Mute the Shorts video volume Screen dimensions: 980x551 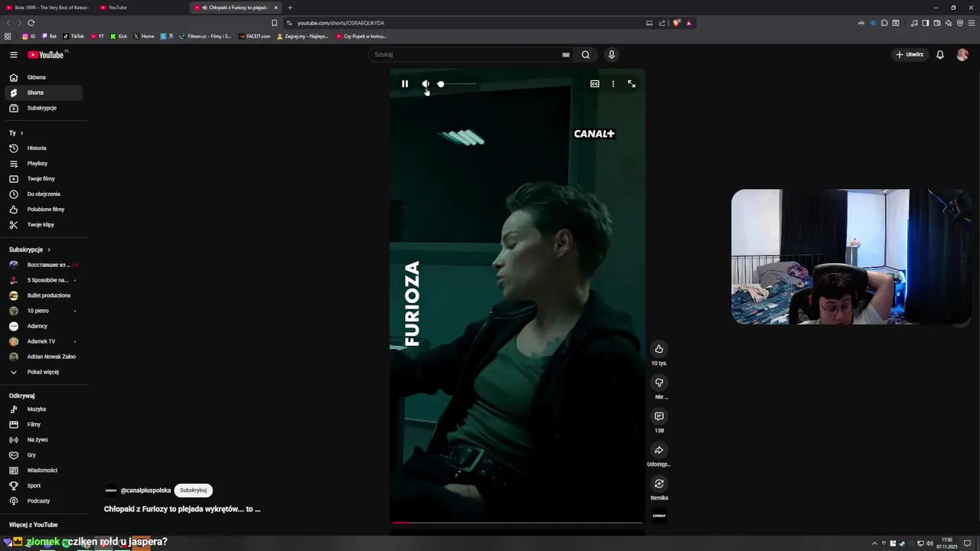click(x=426, y=83)
